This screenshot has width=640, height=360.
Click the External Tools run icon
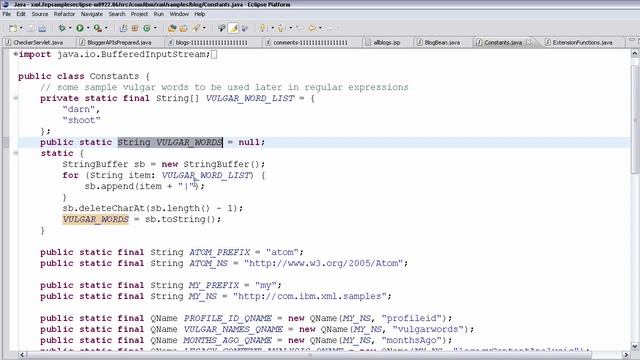[98, 28]
